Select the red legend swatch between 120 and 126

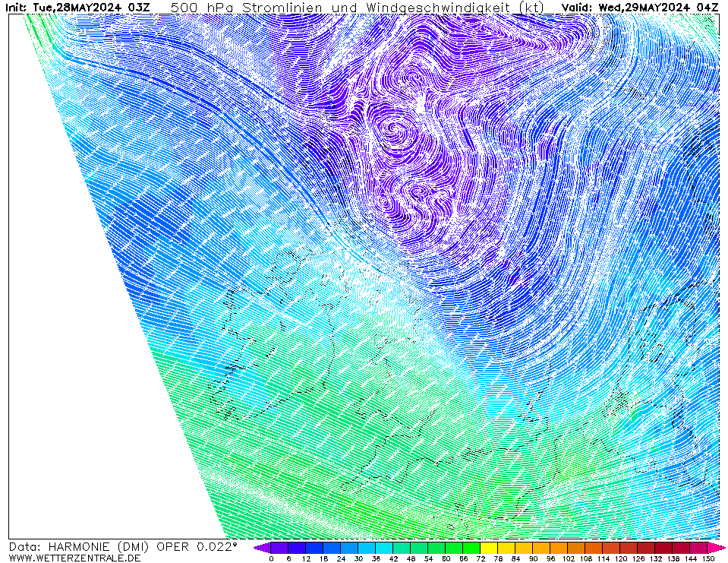629,548
